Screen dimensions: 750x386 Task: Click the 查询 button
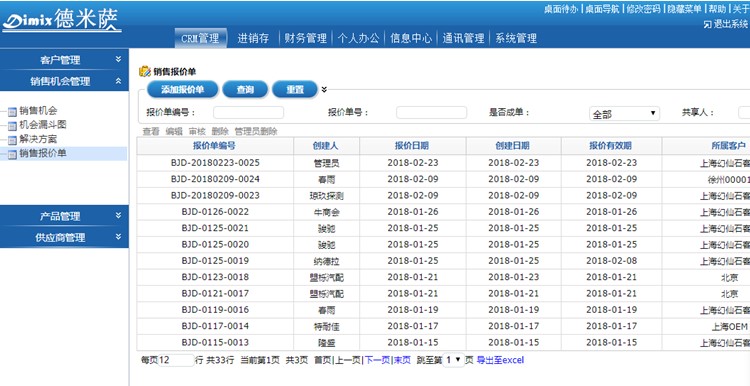pyautogui.click(x=245, y=89)
